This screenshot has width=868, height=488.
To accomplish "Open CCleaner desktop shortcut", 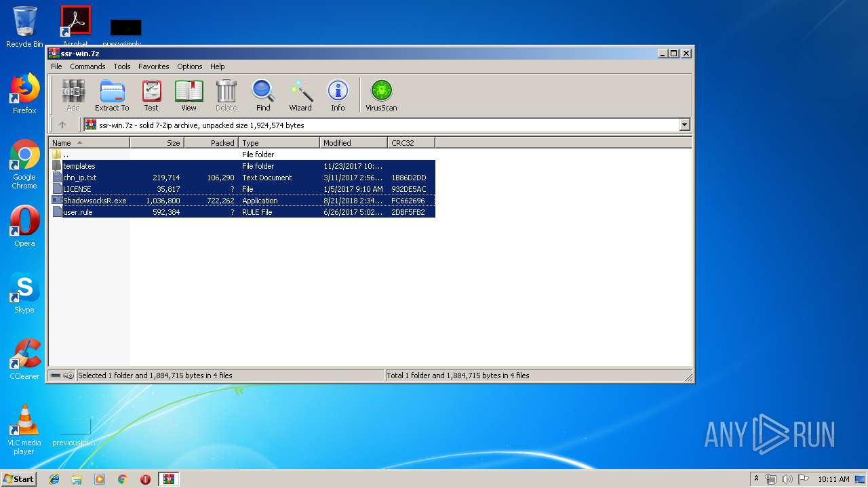I will 24,359.
